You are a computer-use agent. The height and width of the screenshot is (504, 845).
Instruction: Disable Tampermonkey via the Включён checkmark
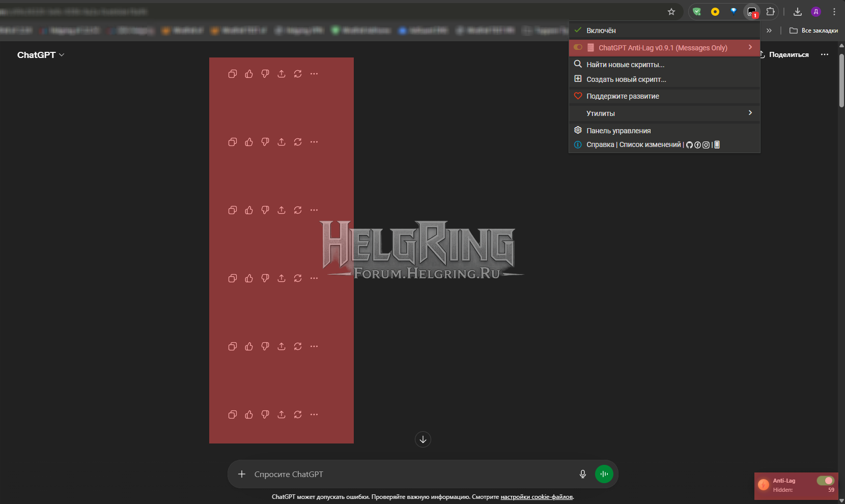point(578,30)
